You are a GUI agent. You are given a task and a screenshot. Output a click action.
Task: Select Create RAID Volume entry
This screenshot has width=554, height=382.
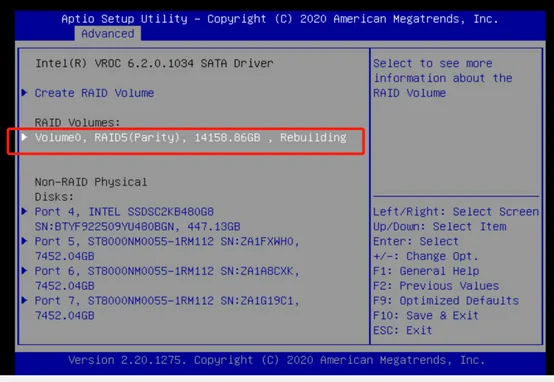pyautogui.click(x=94, y=93)
